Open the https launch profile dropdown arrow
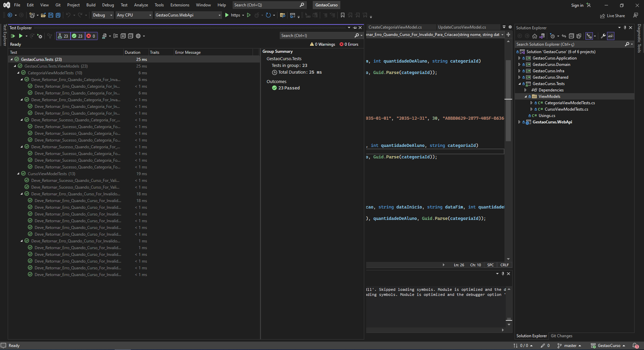Image resolution: width=644 pixels, height=350 pixels. click(x=243, y=15)
